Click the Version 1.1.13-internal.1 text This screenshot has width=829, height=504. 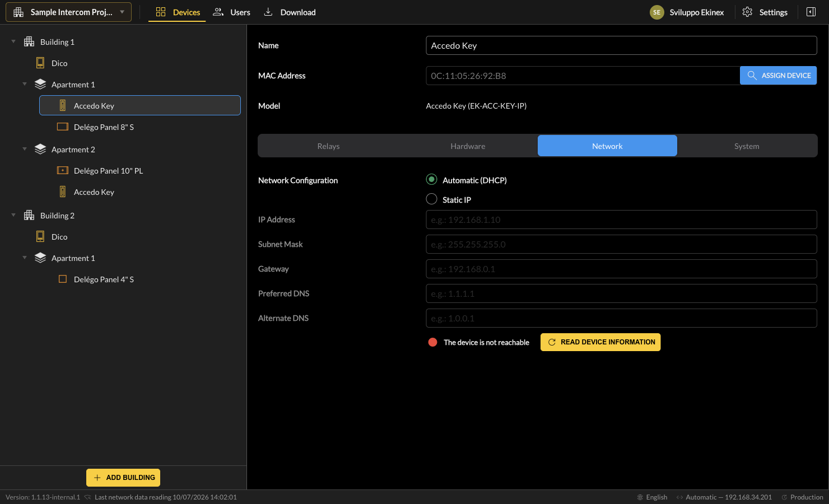coord(43,497)
